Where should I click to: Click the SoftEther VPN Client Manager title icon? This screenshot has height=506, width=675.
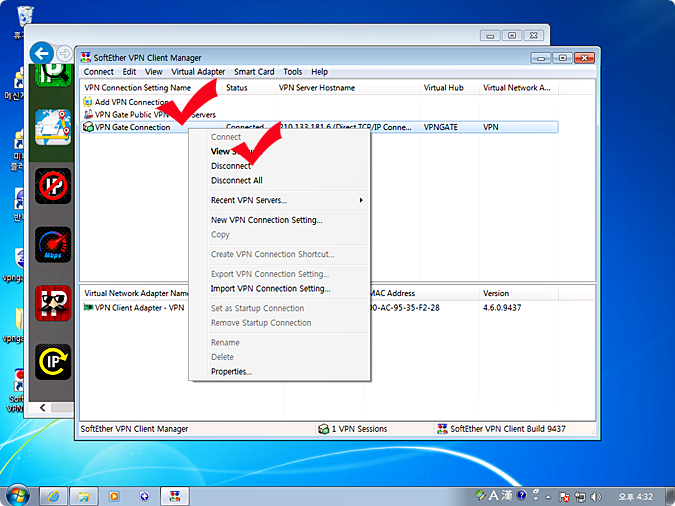coord(86,57)
